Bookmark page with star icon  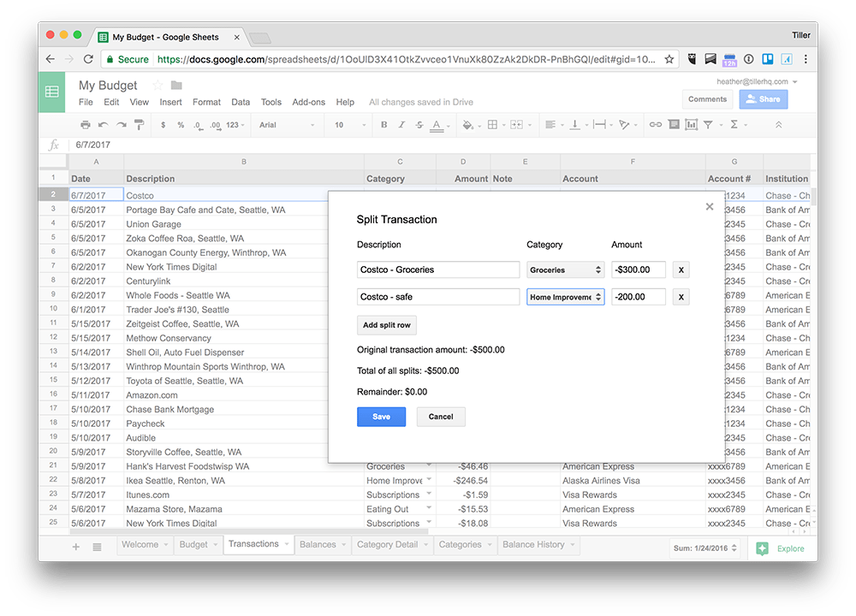point(669,59)
